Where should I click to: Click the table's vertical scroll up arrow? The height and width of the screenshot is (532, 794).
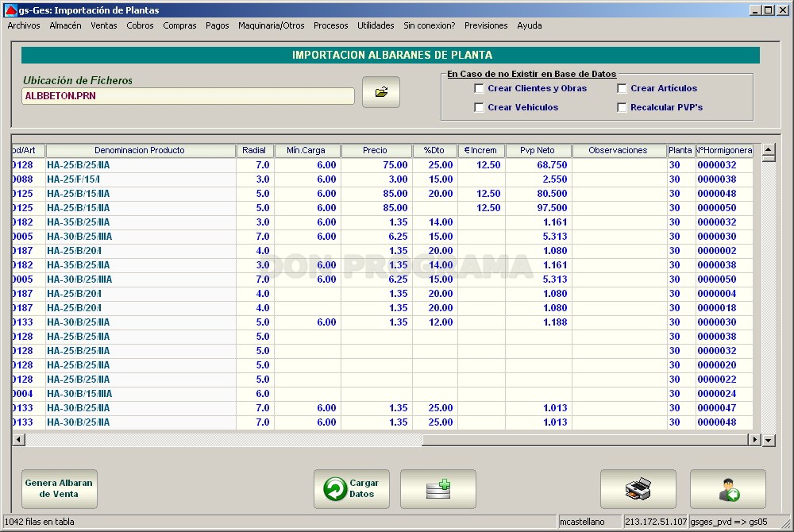769,149
